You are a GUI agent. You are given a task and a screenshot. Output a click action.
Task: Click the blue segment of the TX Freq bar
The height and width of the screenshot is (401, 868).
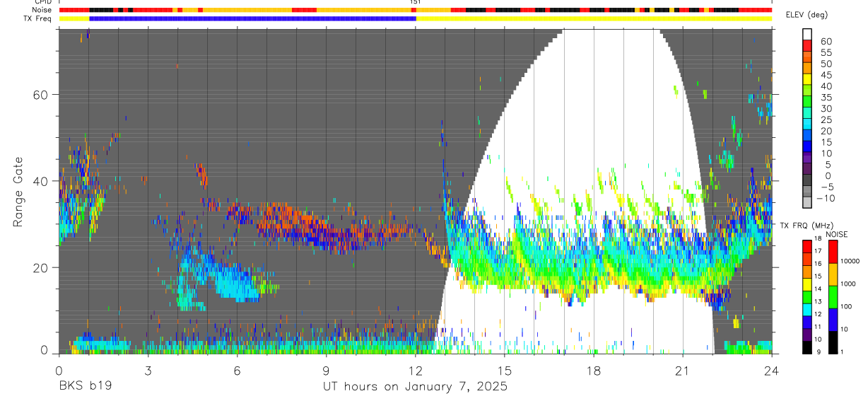(252, 18)
